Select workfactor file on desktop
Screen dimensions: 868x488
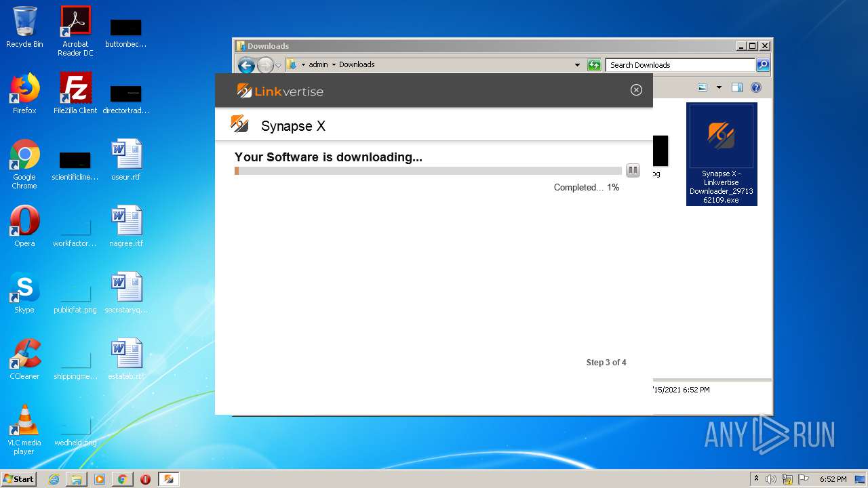click(x=75, y=232)
